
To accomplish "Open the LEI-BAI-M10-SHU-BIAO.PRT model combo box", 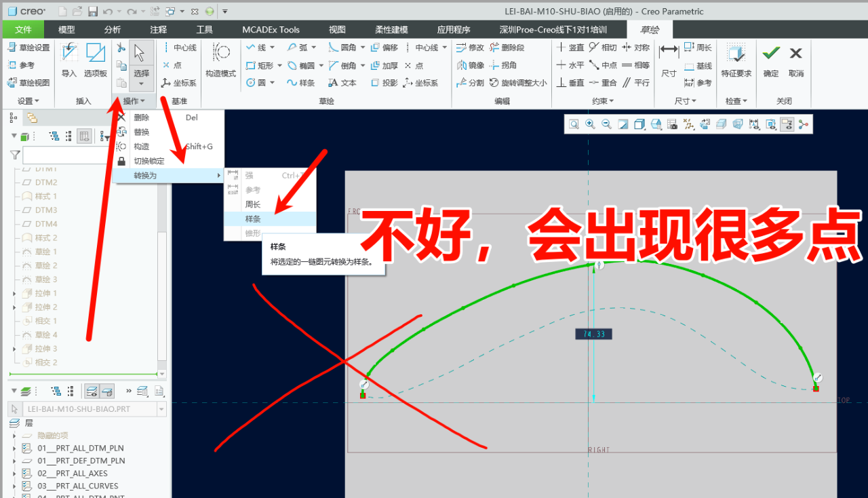I will [161, 409].
